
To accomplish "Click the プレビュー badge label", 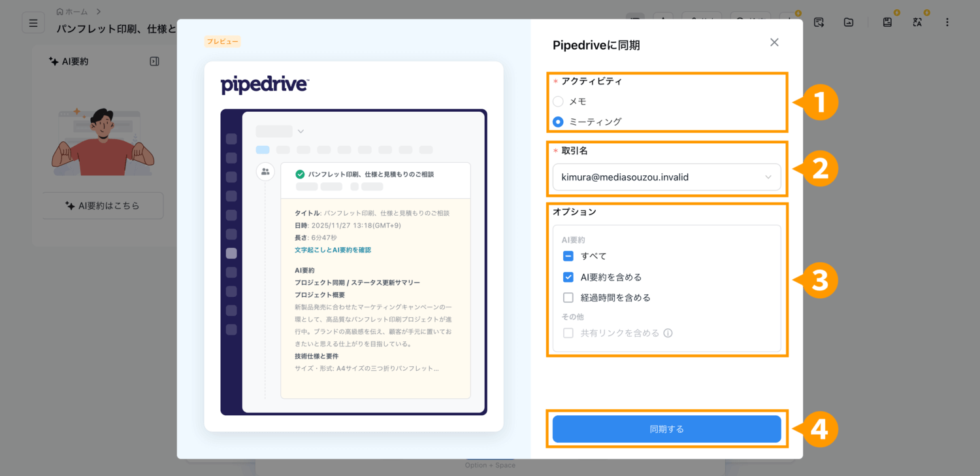I will coord(223,41).
